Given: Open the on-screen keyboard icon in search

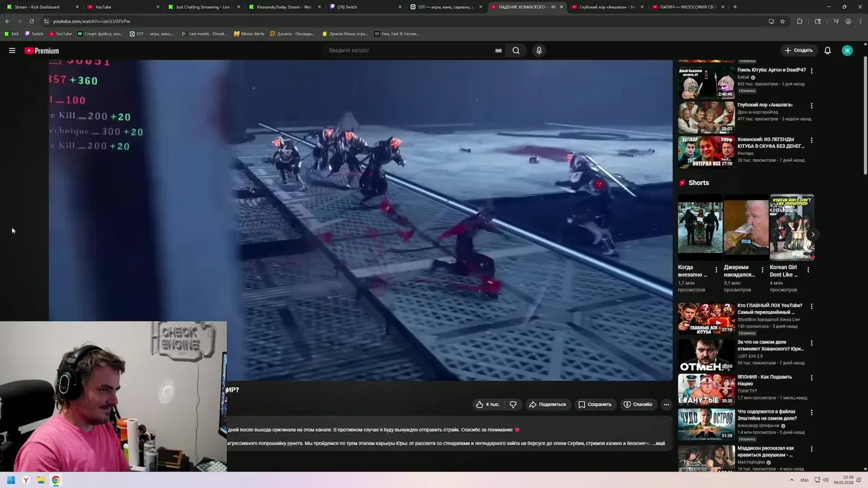Looking at the screenshot, I should coord(498,51).
